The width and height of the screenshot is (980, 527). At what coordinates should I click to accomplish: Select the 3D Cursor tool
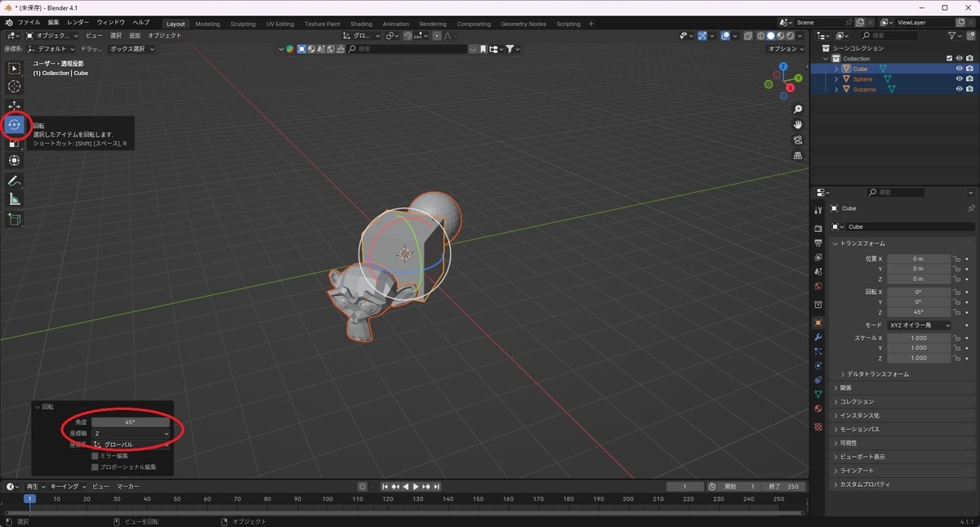[x=15, y=87]
